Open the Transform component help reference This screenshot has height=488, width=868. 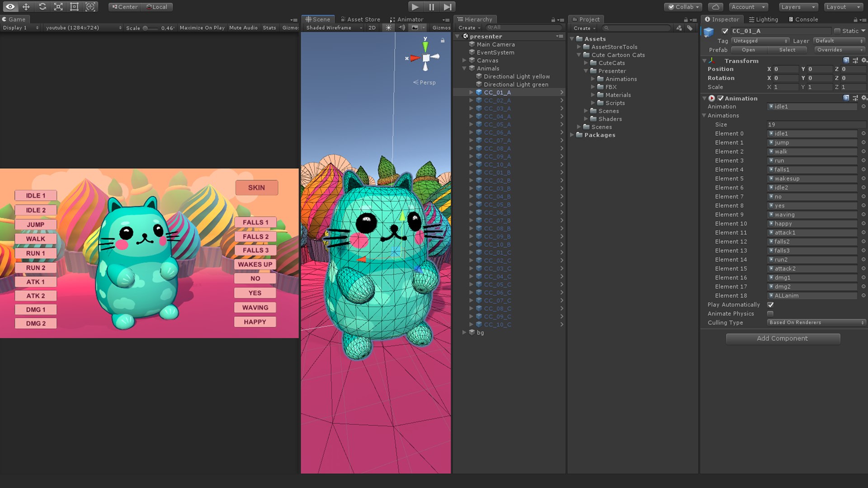click(846, 61)
